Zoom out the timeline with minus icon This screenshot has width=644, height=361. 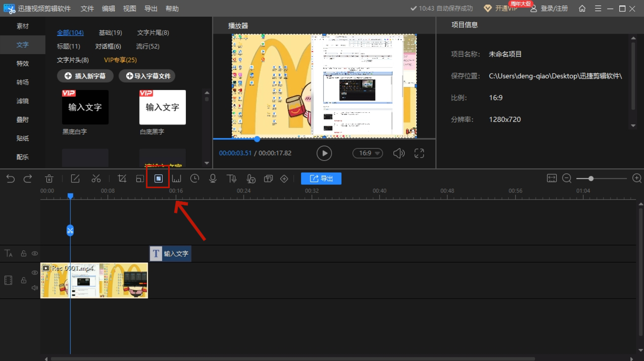coord(567,178)
